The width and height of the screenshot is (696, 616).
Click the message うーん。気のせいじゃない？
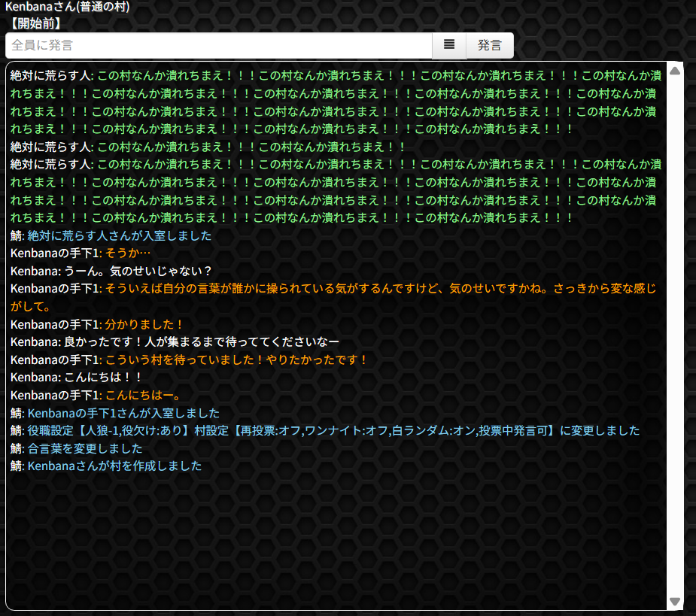(138, 271)
